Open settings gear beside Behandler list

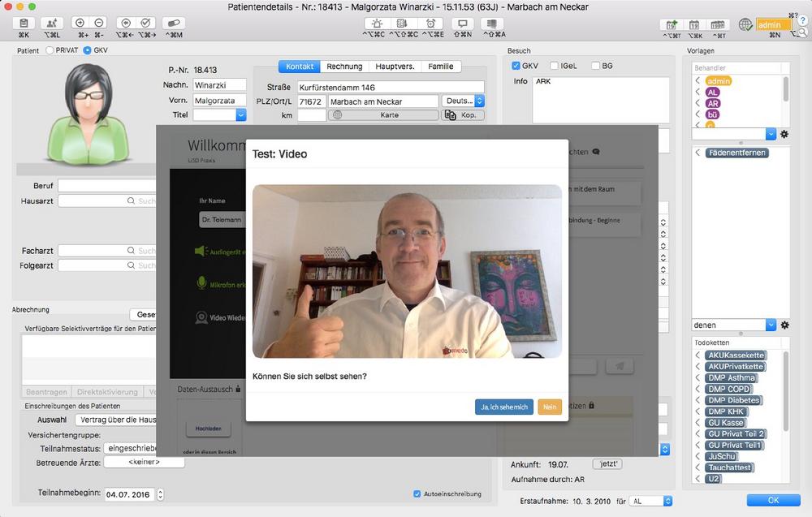(x=784, y=134)
